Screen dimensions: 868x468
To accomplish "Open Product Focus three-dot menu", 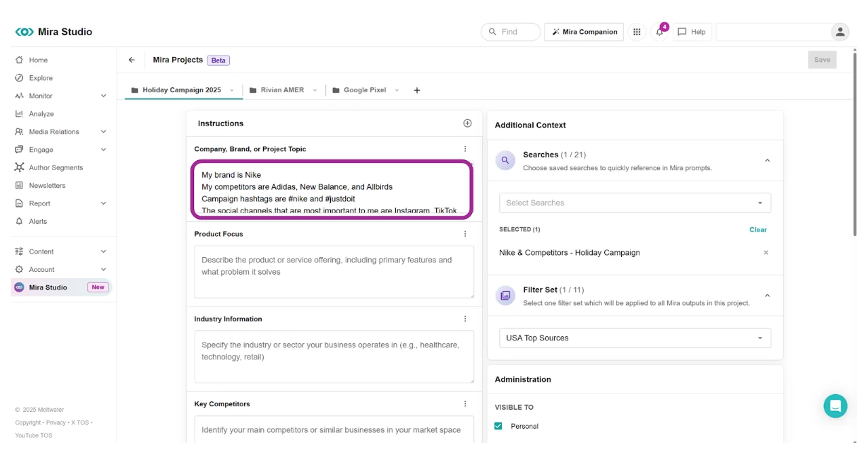I will 465,234.
